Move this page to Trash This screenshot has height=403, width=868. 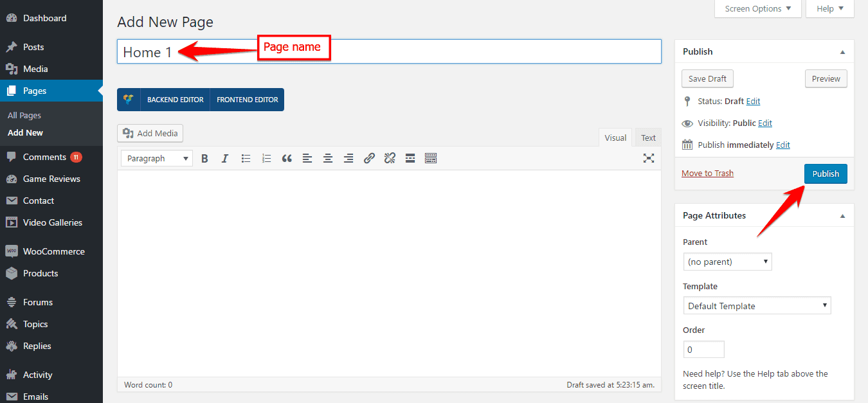click(707, 173)
